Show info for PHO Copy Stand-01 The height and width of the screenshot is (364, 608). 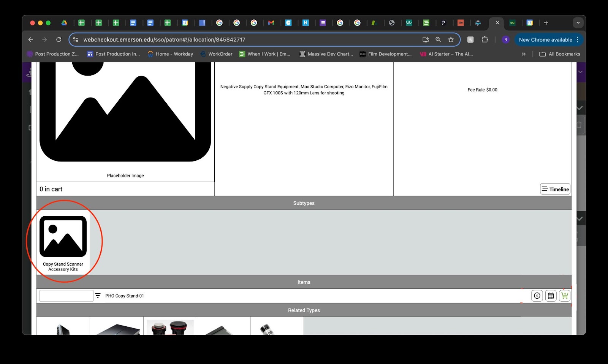(x=537, y=296)
